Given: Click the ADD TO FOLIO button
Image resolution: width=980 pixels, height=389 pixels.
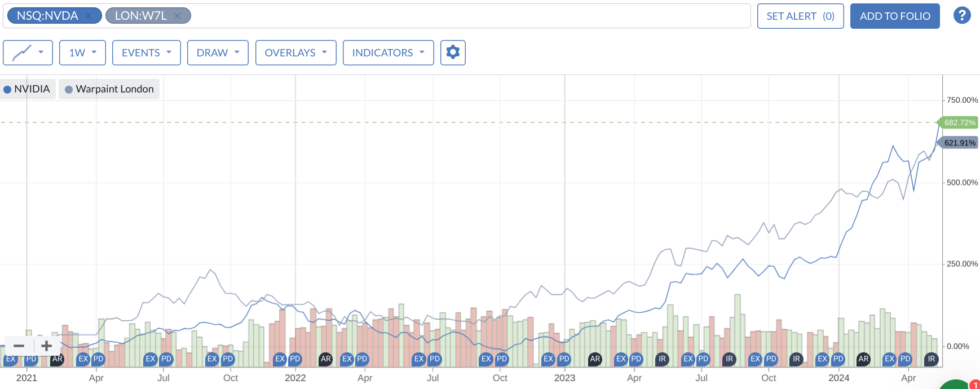Looking at the screenshot, I should (895, 16).
